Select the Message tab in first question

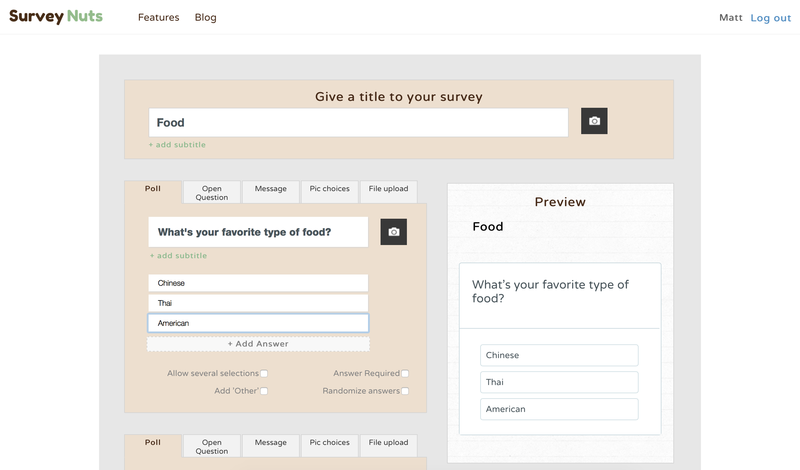pyautogui.click(x=270, y=189)
